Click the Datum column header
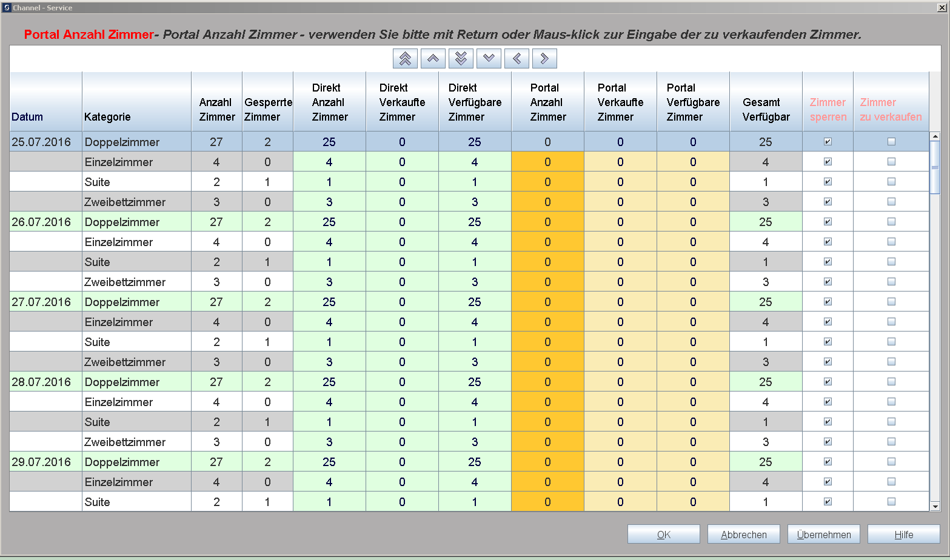 pyautogui.click(x=46, y=102)
